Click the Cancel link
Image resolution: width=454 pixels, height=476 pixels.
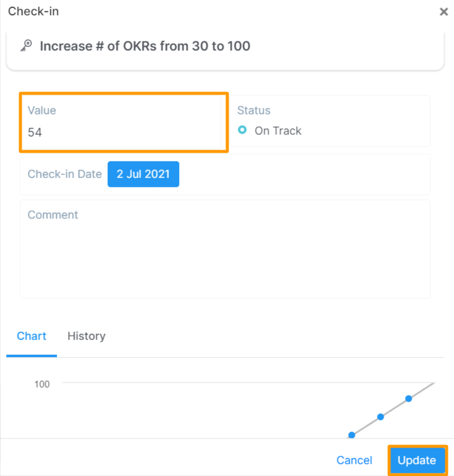(354, 461)
